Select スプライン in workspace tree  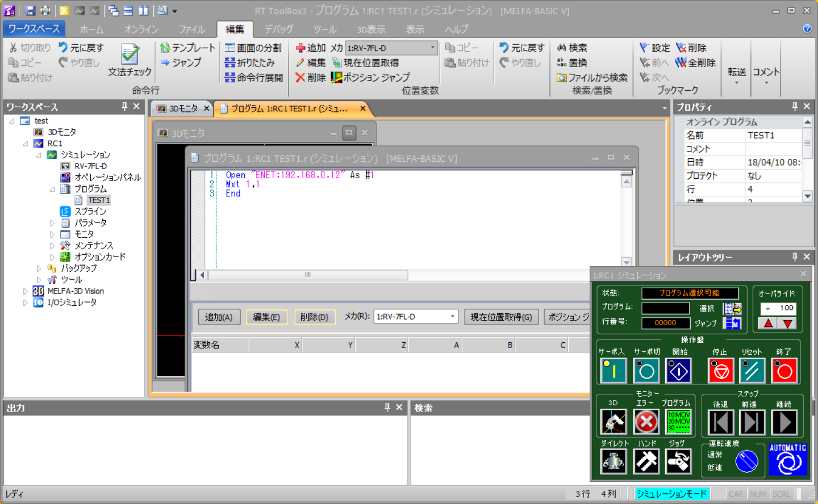[x=90, y=212]
